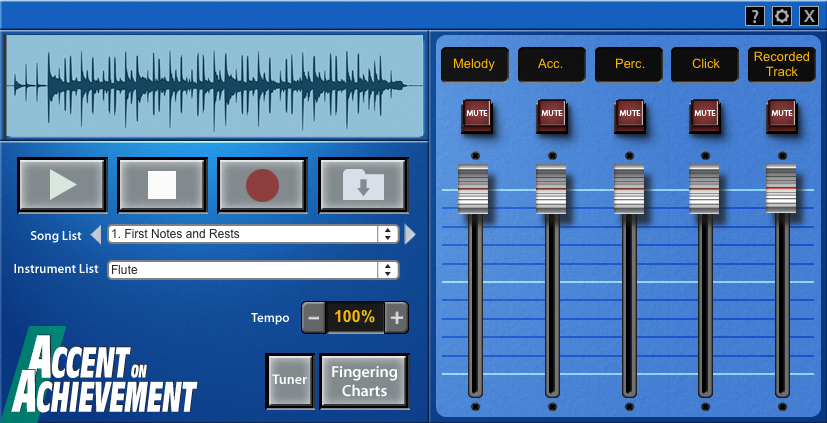
Task: Open the Fingering Charts
Action: coord(364,381)
